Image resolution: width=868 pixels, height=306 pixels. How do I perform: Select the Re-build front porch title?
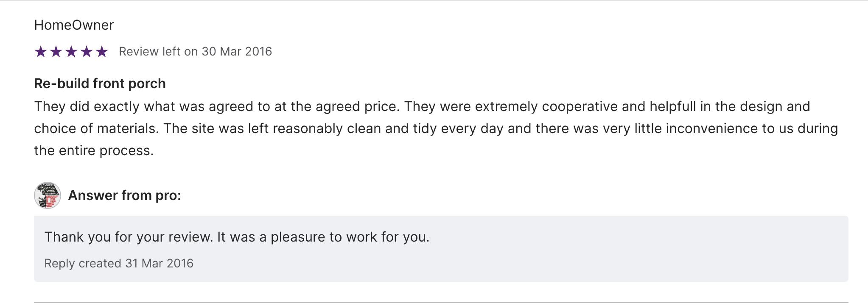click(100, 83)
